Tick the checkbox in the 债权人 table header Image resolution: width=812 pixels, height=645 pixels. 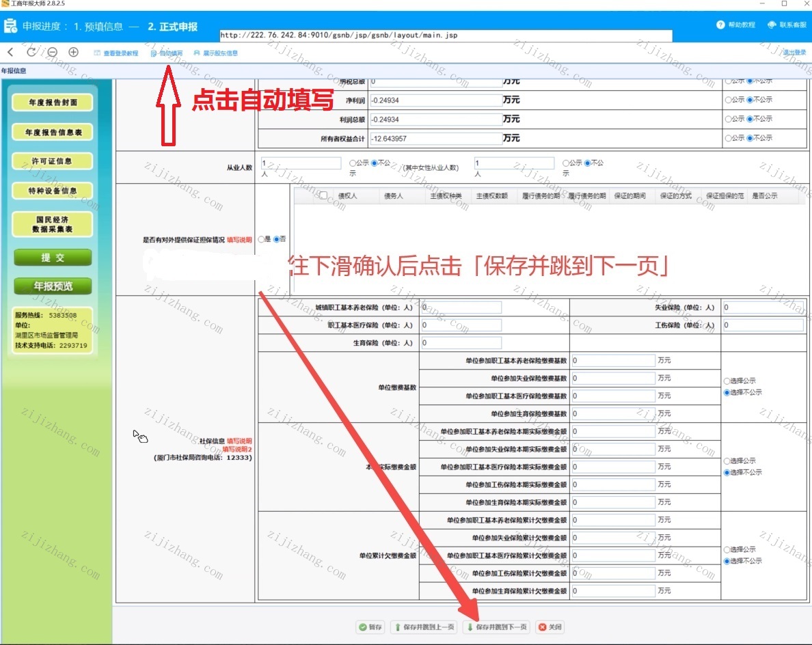(324, 195)
